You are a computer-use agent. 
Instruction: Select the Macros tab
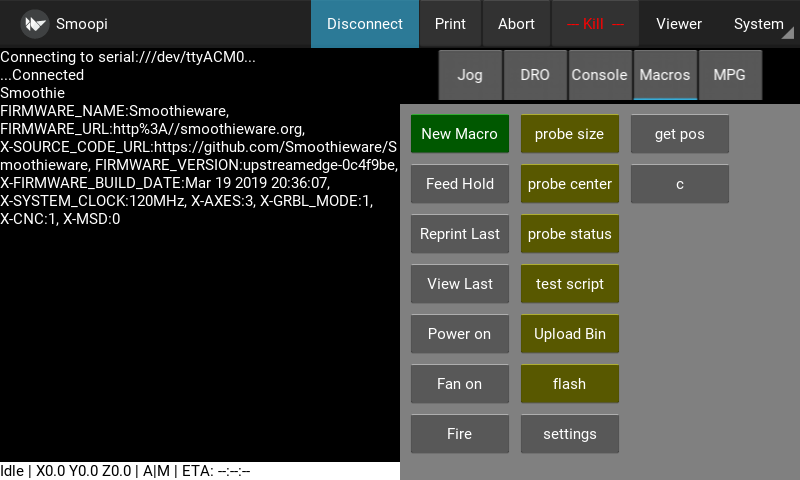(665, 75)
